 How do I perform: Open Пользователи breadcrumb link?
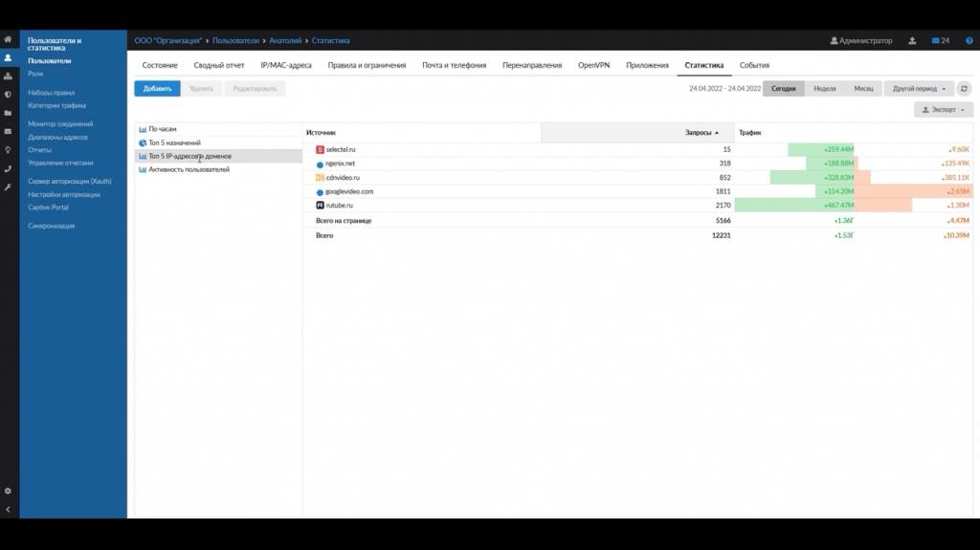235,40
